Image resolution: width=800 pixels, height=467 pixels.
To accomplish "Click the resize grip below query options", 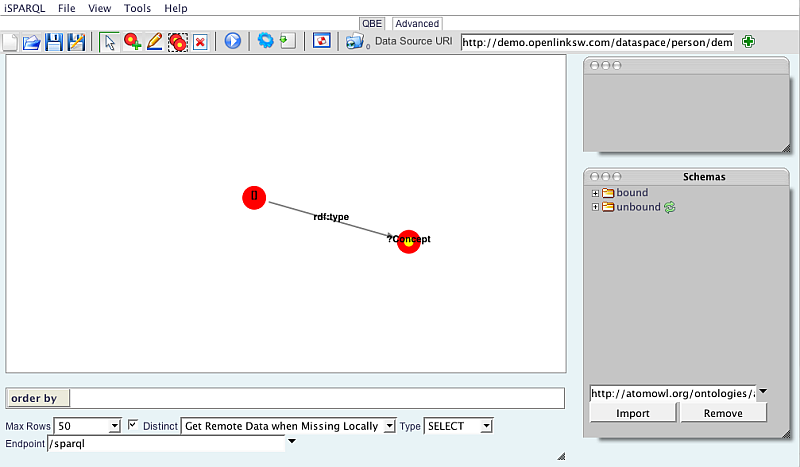I will pyautogui.click(x=561, y=456).
